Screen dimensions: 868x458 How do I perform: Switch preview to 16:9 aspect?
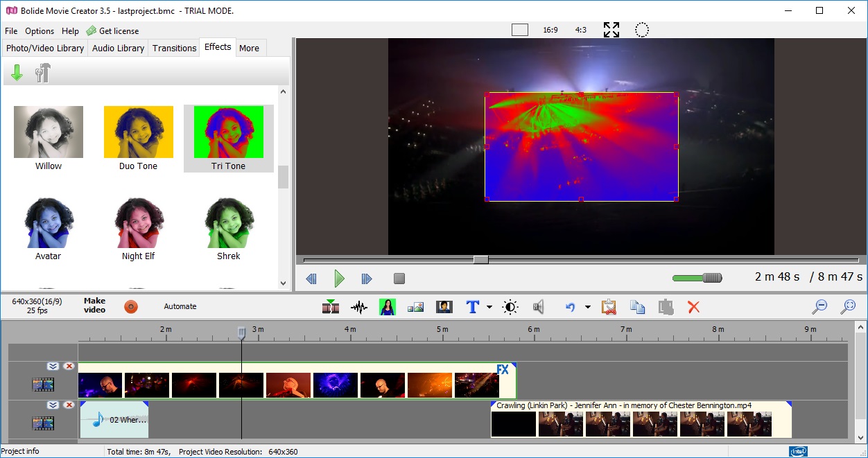click(x=550, y=30)
